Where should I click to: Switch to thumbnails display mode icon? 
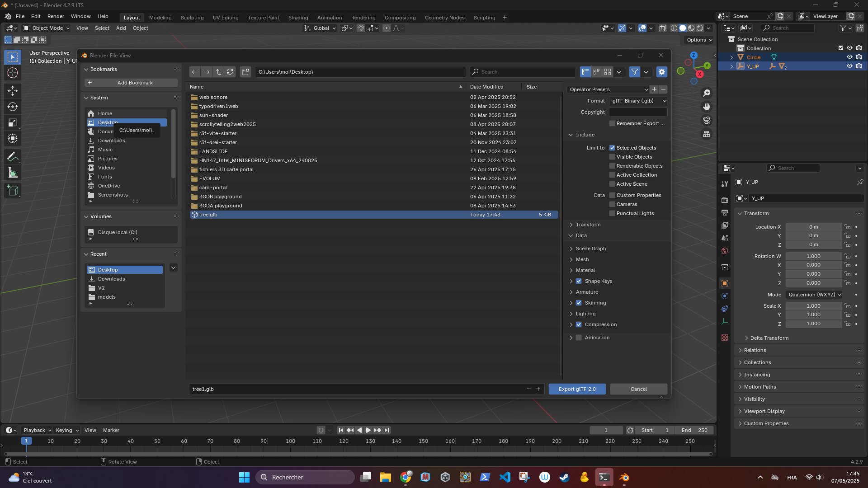(608, 72)
